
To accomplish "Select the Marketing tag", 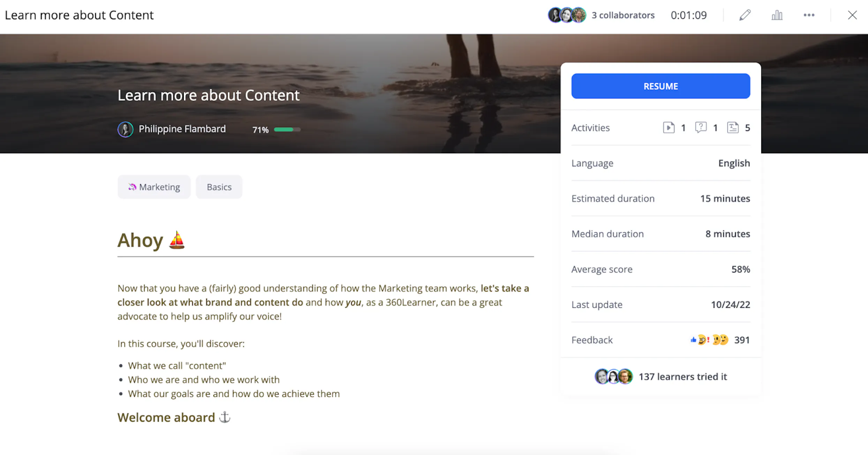I will point(154,187).
